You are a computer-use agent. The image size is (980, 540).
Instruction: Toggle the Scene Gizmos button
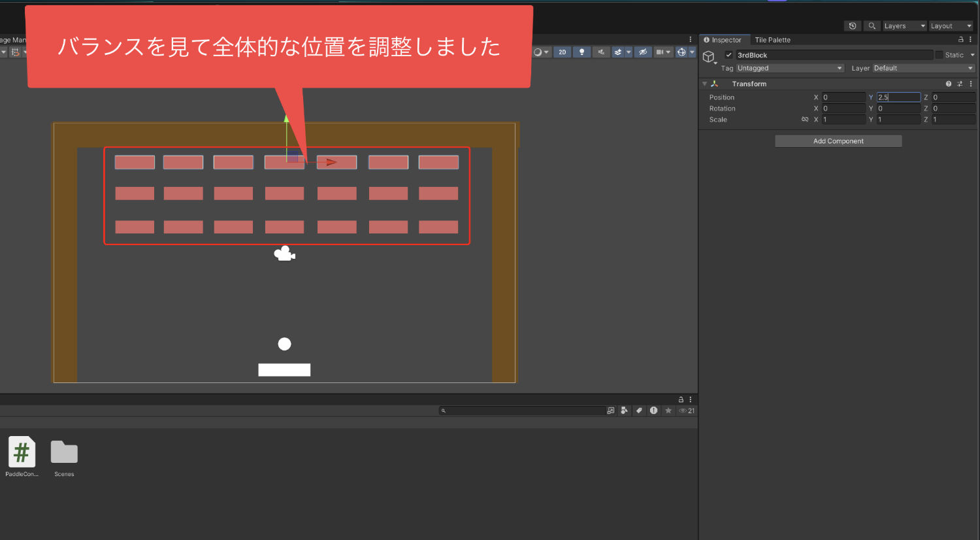coord(681,52)
